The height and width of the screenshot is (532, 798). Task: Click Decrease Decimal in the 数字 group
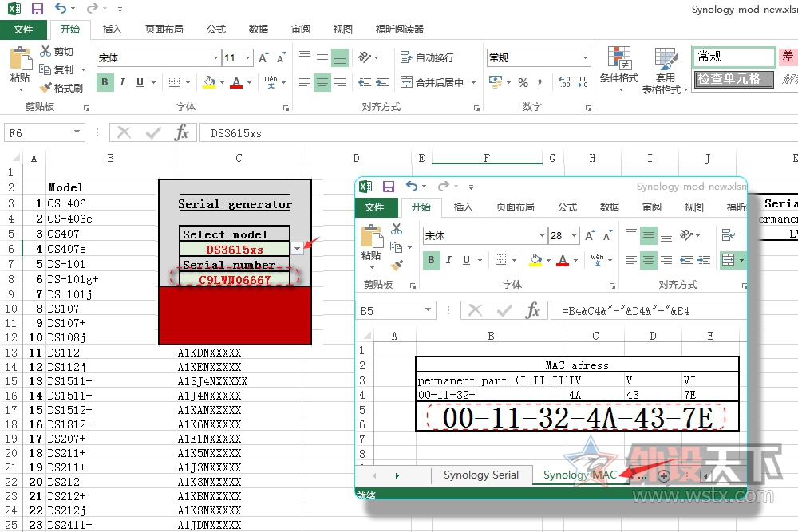point(583,82)
